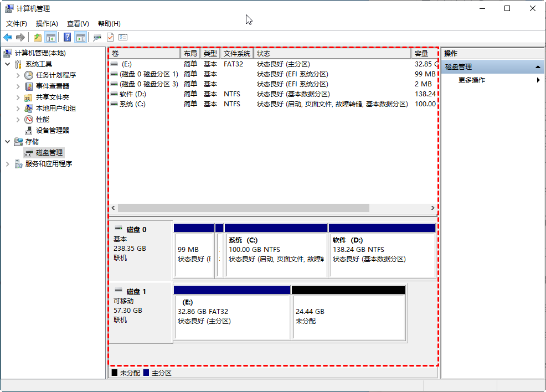Viewport: 546px width, 392px height.
Task: Click the 服务和应用程序 icon
Action: pyautogui.click(x=18, y=164)
